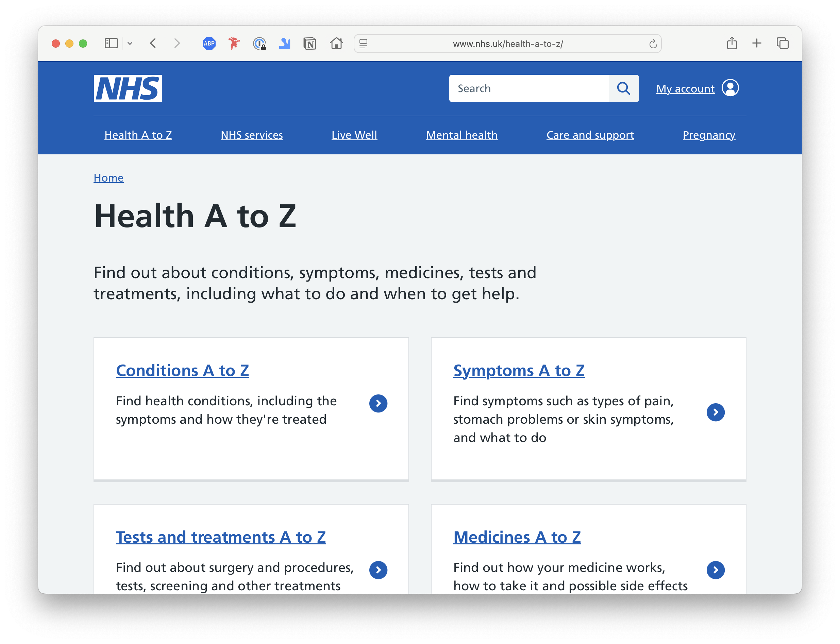
Task: Open a new tab with the plus icon
Action: tap(757, 43)
